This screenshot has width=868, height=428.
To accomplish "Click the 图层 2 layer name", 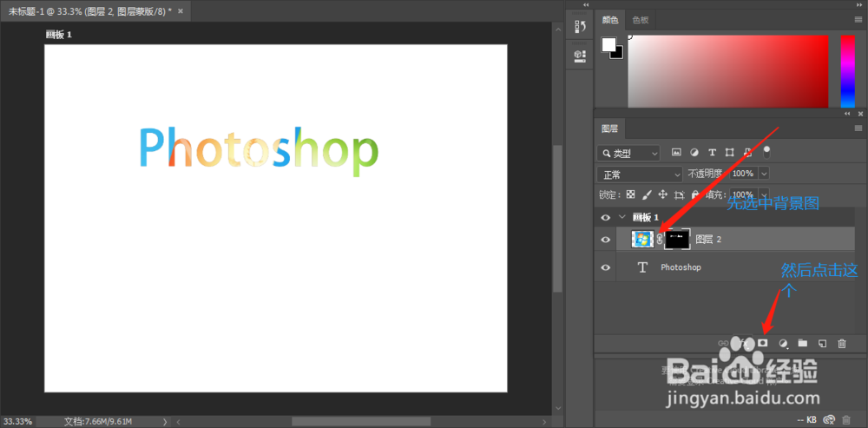I will 708,240.
